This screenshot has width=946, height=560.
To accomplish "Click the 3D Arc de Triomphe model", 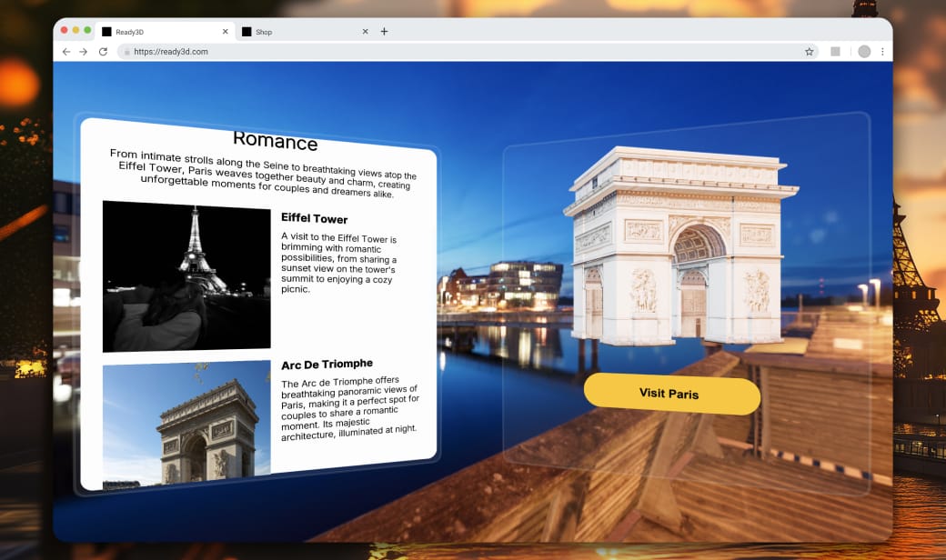I will [x=675, y=255].
